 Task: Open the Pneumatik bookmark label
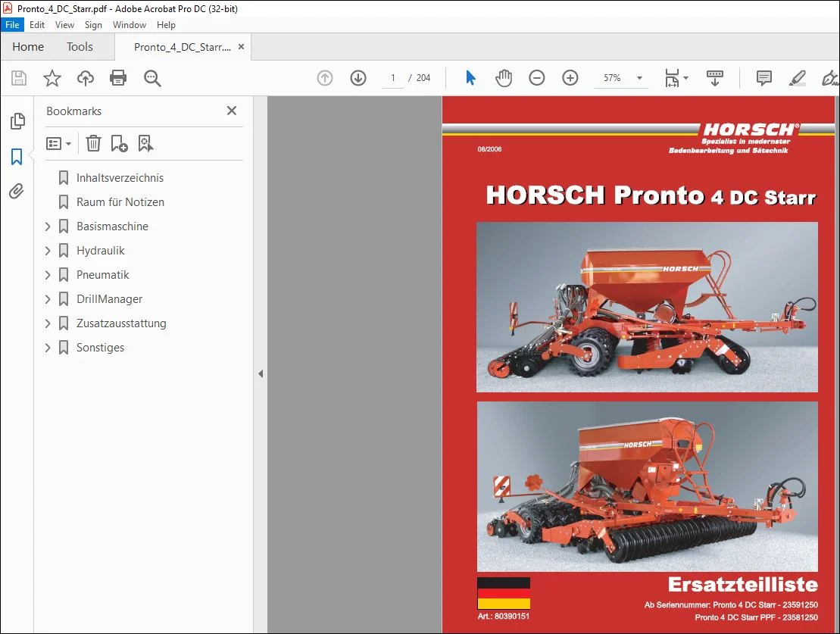pos(103,275)
